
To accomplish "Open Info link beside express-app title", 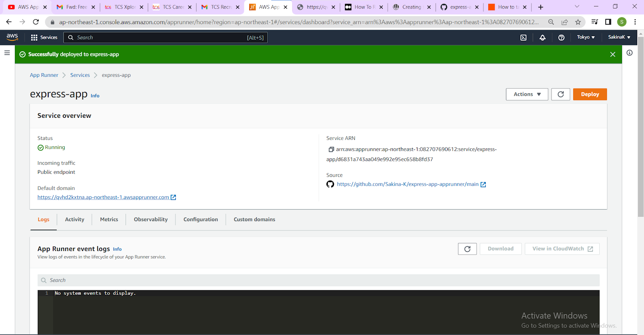I will [x=95, y=96].
